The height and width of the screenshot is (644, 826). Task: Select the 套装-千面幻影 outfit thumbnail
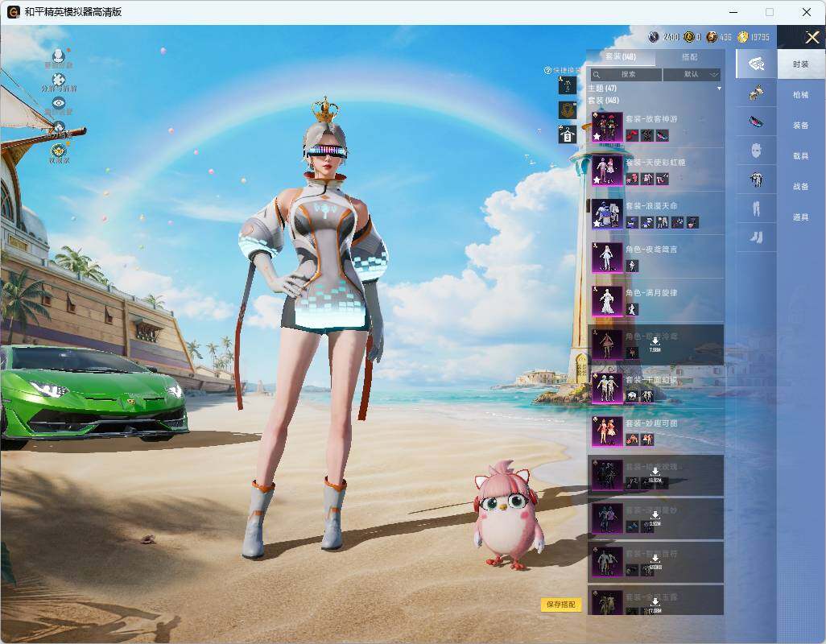607,387
